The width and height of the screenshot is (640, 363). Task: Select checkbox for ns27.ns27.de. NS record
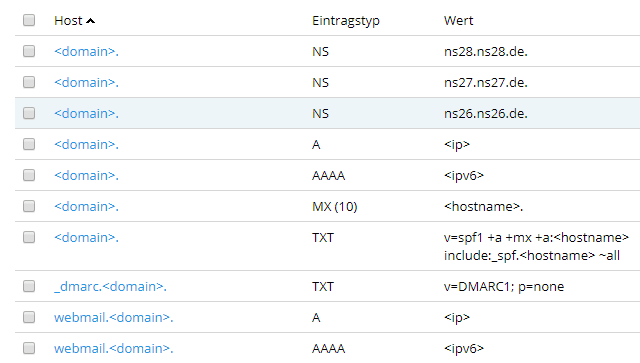tap(29, 82)
